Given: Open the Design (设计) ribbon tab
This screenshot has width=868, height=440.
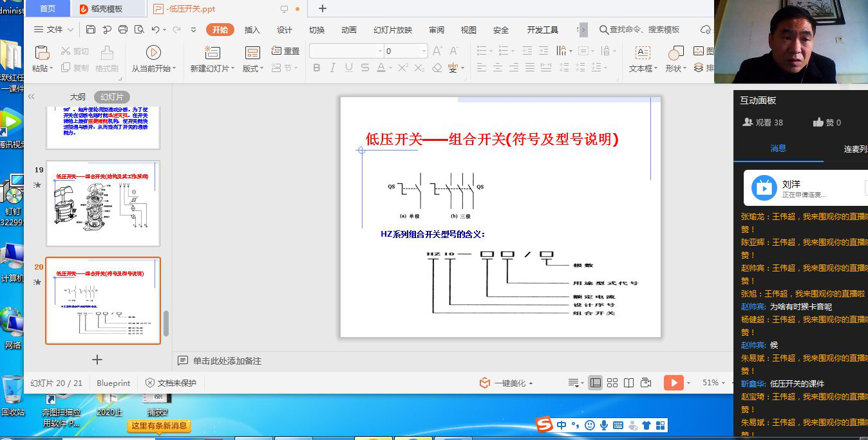Looking at the screenshot, I should point(285,30).
